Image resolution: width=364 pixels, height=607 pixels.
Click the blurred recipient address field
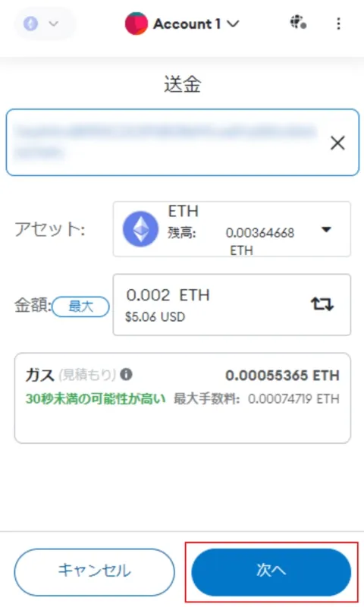[x=166, y=142]
